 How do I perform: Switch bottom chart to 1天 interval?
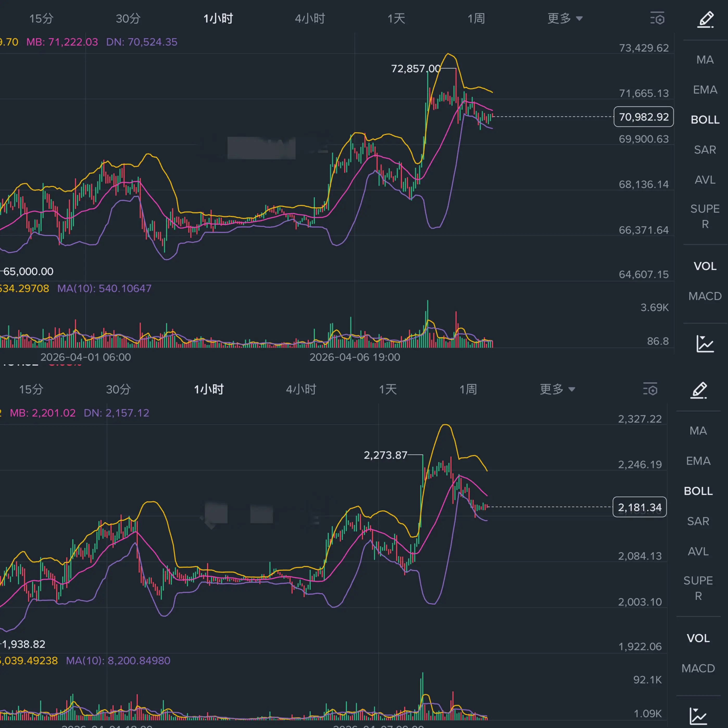pos(388,389)
